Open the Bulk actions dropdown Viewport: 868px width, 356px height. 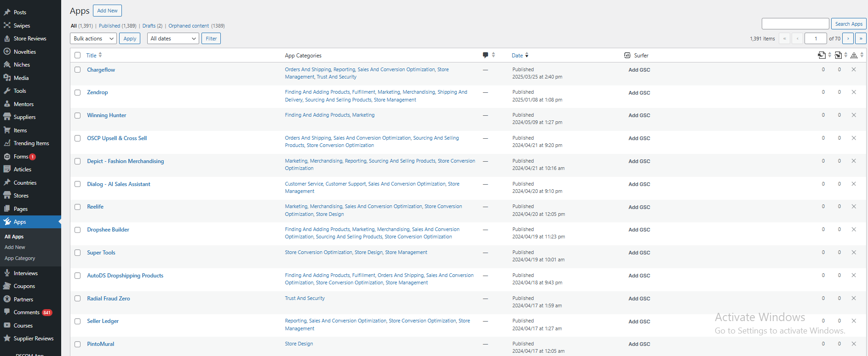click(93, 39)
